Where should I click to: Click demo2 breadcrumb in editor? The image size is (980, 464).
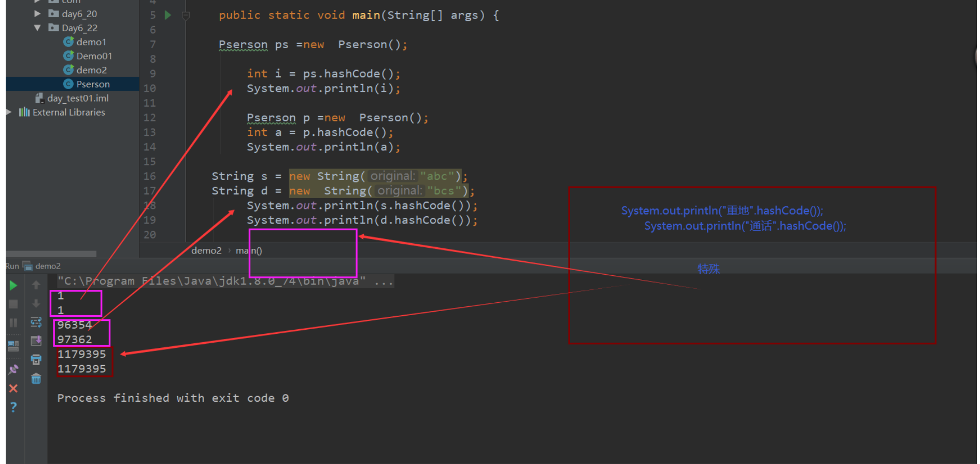click(206, 250)
